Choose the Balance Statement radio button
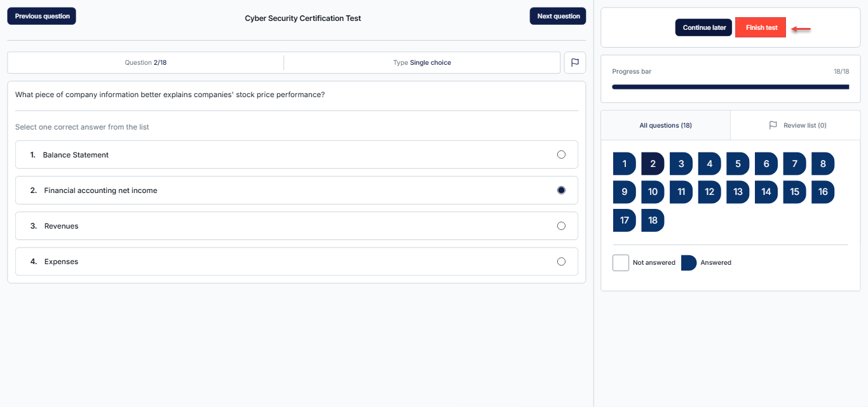This screenshot has width=868, height=407. (x=561, y=154)
